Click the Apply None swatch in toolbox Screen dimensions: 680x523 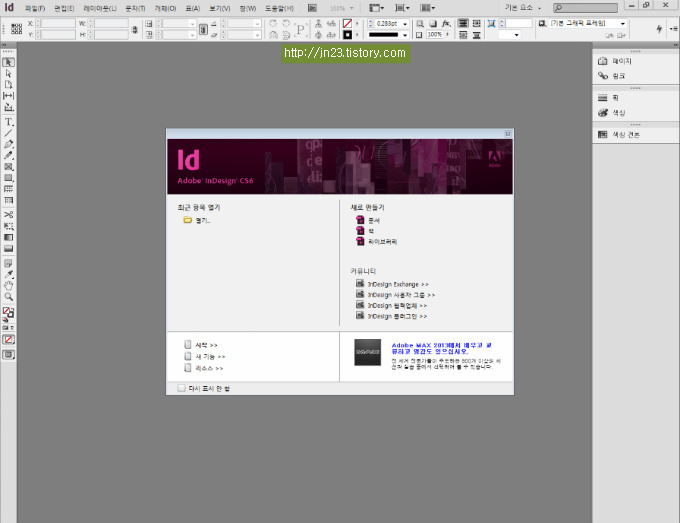[8, 340]
